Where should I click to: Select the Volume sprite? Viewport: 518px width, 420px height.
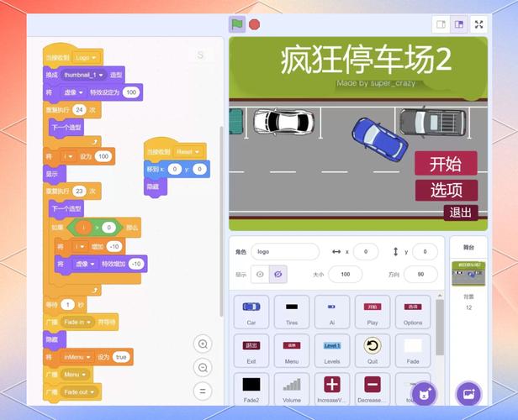tap(292, 389)
